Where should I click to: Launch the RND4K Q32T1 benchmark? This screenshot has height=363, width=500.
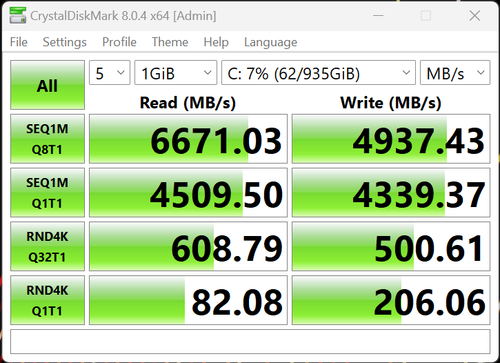point(47,246)
